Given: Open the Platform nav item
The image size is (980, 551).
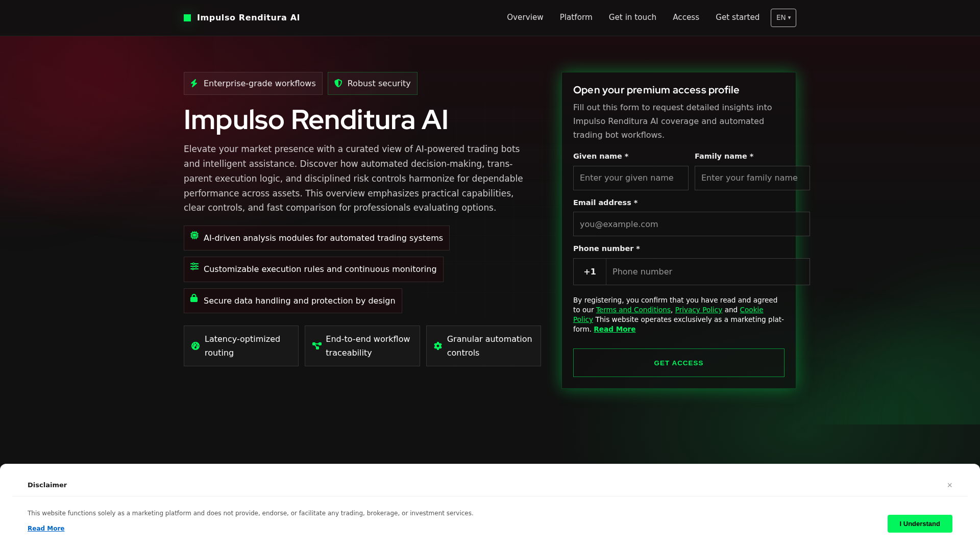Looking at the screenshot, I should 576,17.
